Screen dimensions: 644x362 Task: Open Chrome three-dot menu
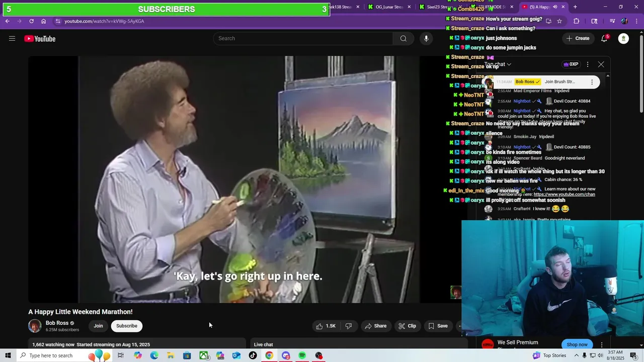[636, 21]
